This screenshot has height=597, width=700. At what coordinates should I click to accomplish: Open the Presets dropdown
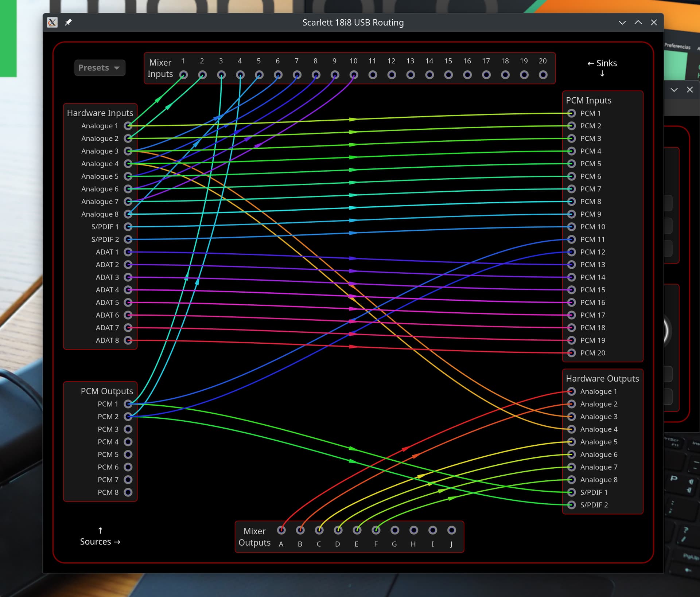[x=100, y=68]
